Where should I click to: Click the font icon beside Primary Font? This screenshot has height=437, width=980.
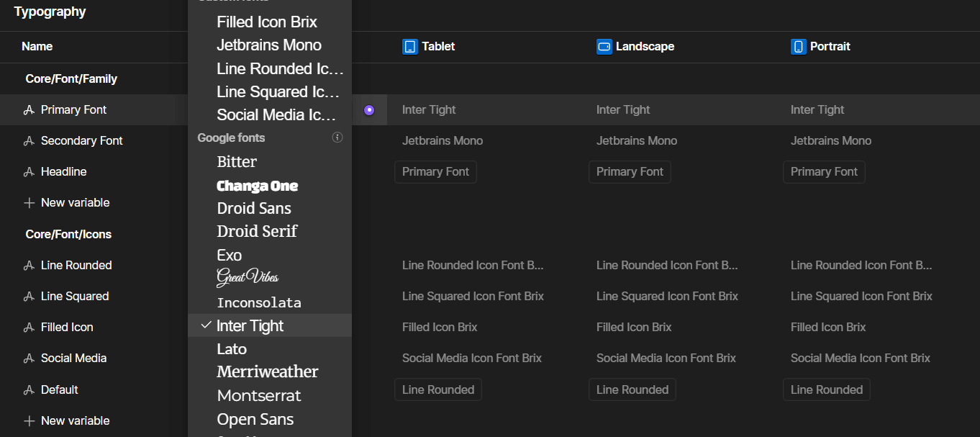coord(30,109)
